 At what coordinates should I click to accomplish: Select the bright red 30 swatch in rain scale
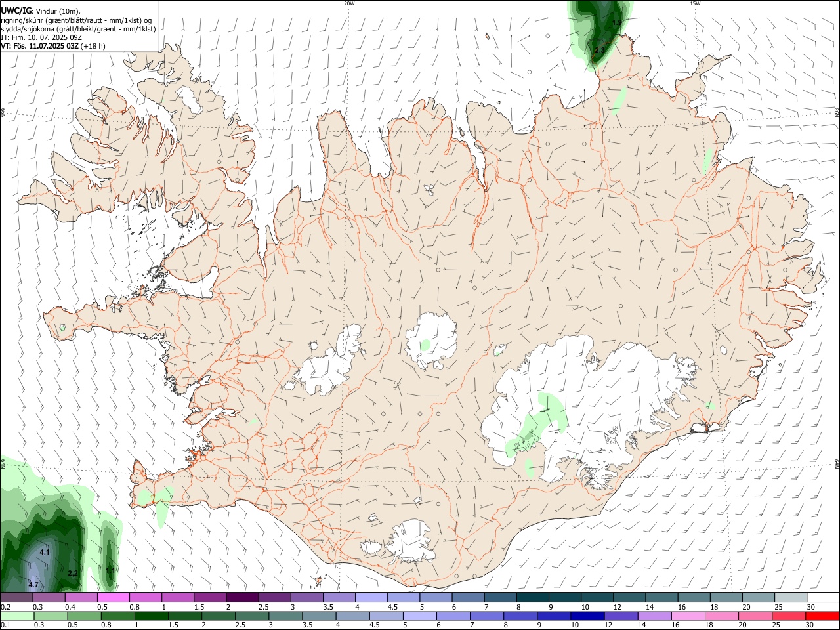822,616
